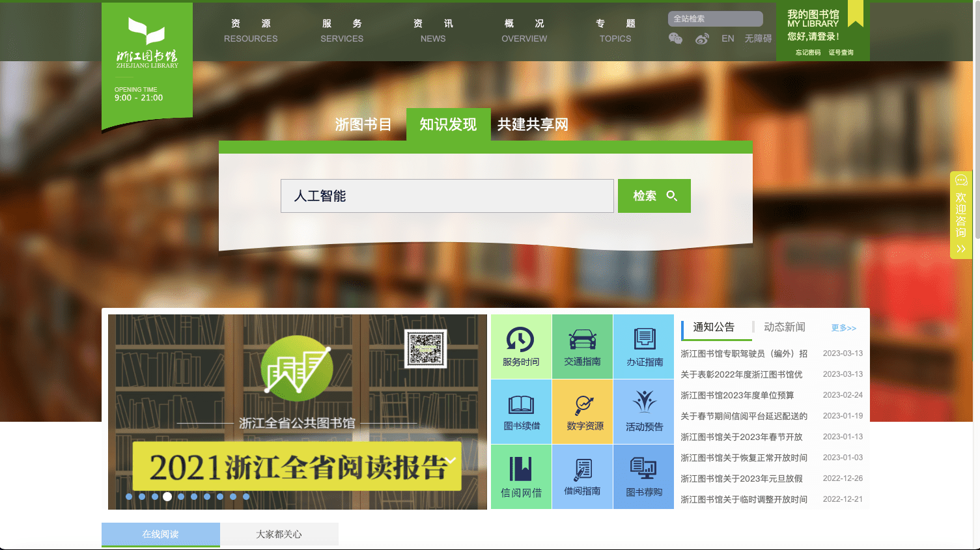Open notice 浙江图书馆专职驾驶员（编外）招
980x550 pixels.
coord(744,353)
